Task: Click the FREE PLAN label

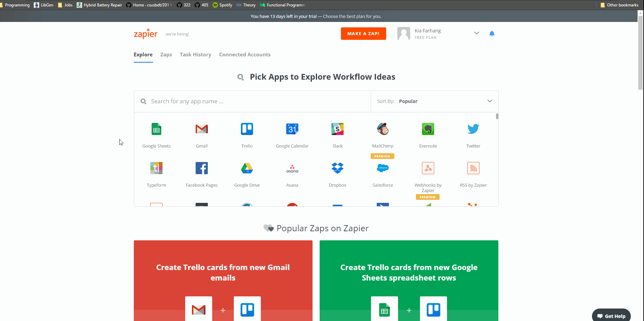Action: pyautogui.click(x=426, y=37)
